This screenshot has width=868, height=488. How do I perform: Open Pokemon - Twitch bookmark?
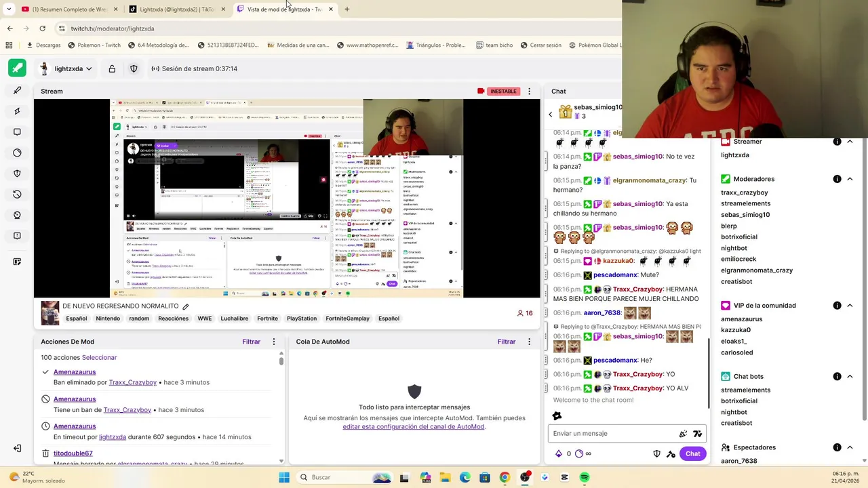pyautogui.click(x=95, y=45)
